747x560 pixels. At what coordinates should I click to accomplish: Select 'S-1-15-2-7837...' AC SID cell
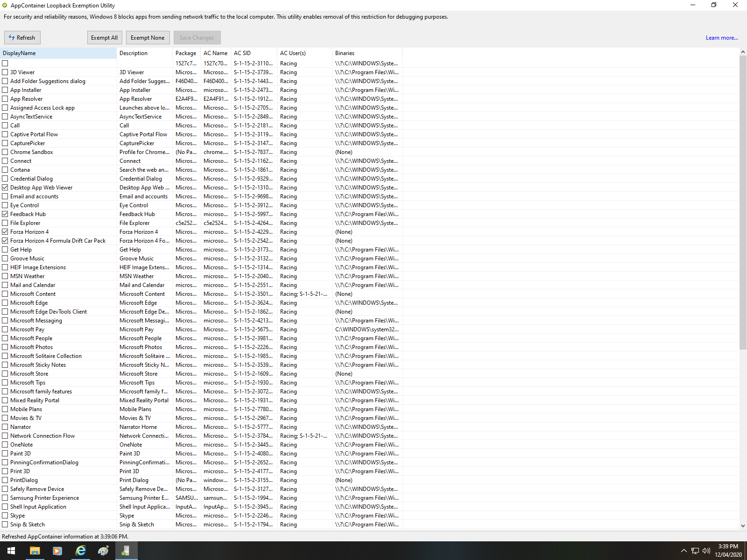pos(254,152)
